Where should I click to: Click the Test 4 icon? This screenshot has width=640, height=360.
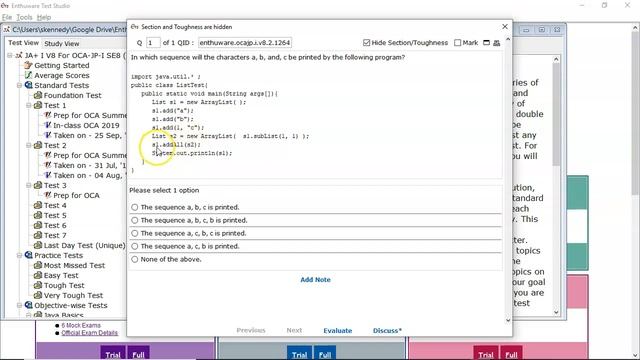click(38, 205)
